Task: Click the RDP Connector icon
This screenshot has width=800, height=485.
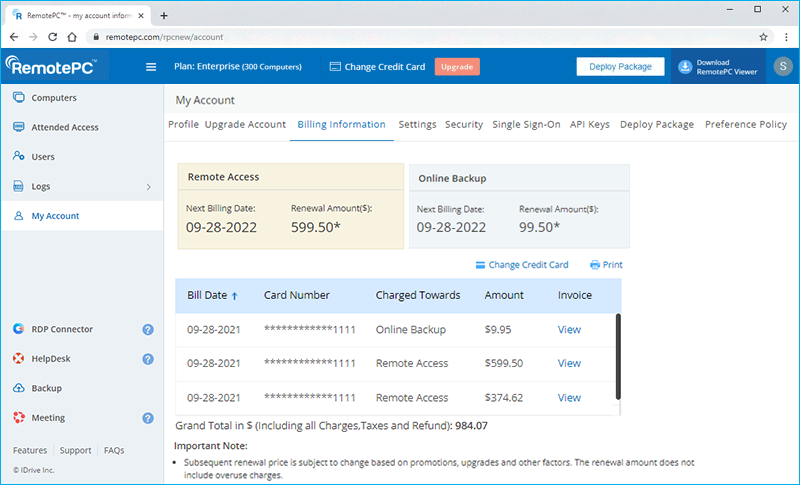Action: (x=19, y=329)
